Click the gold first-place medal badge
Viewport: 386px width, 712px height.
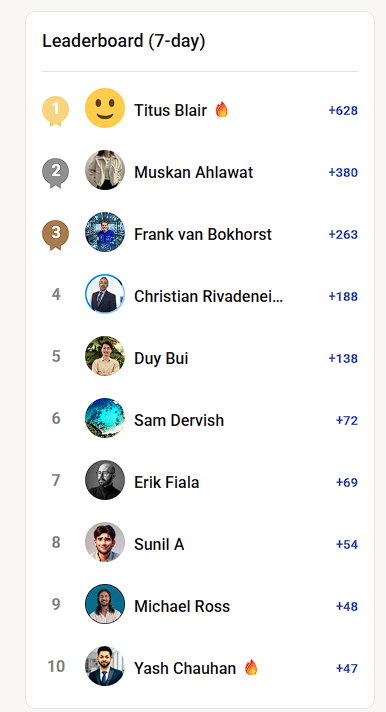coord(55,111)
